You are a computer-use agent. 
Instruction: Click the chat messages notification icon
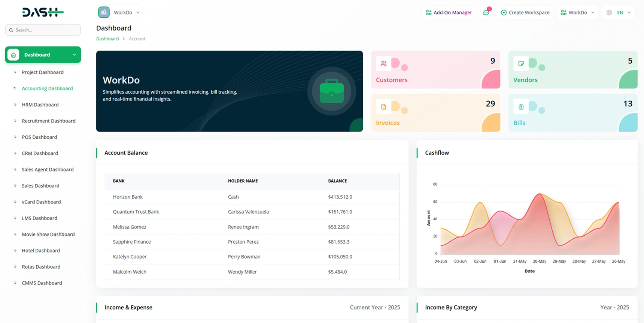[486, 13]
